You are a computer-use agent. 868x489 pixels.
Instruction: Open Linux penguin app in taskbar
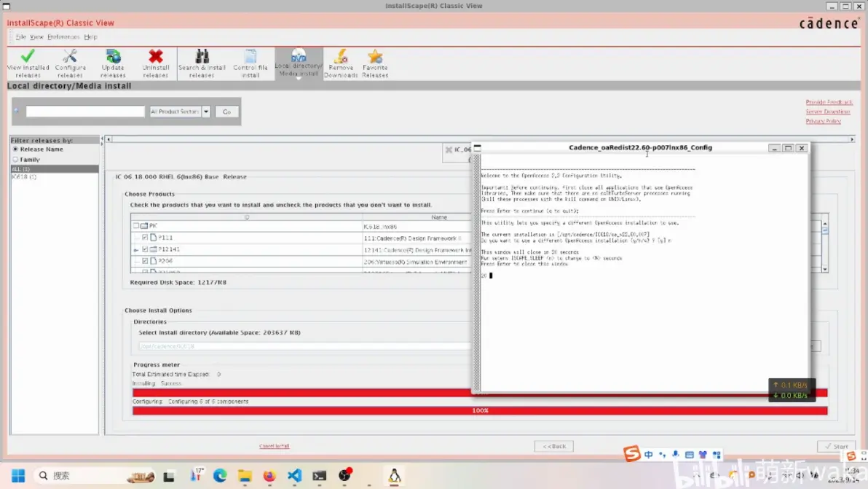tap(394, 476)
